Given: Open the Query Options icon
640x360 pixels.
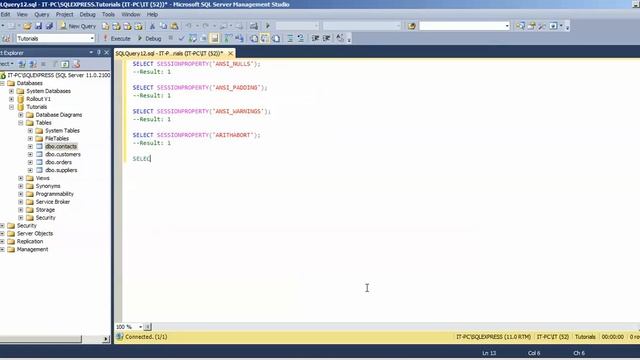Looking at the screenshot, I should click(x=204, y=38).
